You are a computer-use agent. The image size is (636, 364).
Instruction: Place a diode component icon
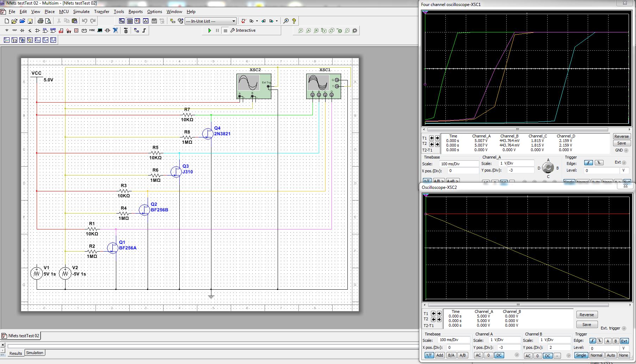[22, 31]
